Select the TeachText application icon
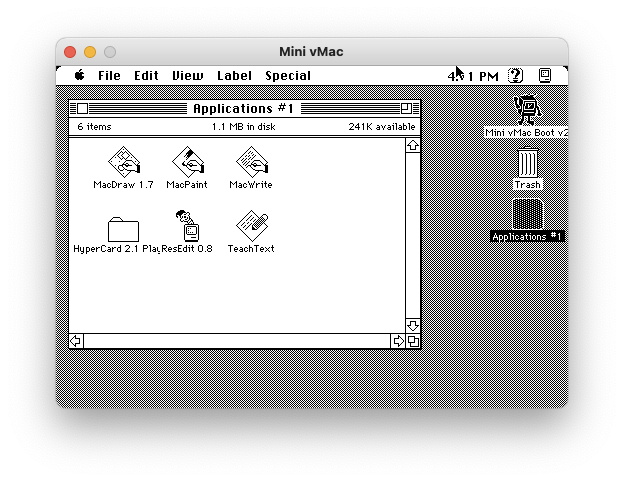624x482 pixels. tap(252, 226)
